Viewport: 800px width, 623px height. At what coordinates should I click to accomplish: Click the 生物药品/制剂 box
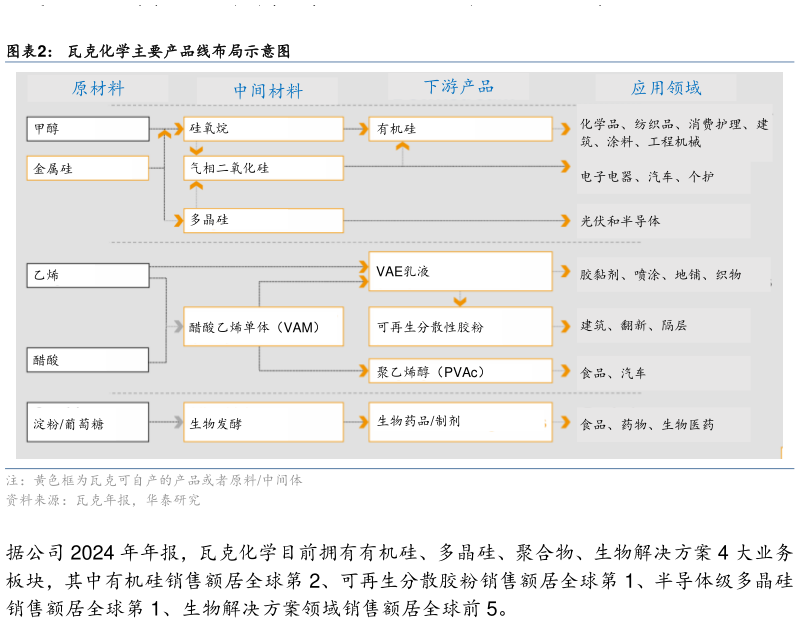pyautogui.click(x=460, y=422)
